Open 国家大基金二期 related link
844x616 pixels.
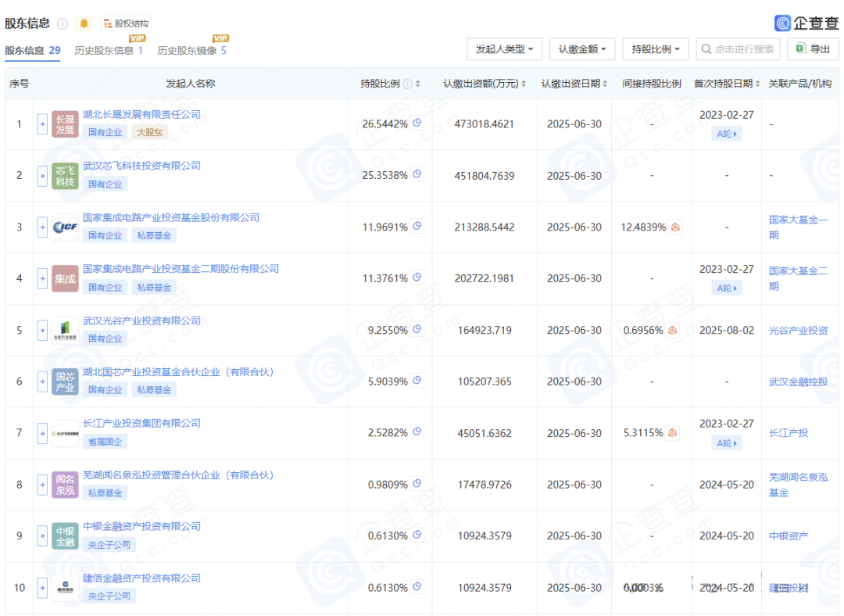(x=798, y=278)
